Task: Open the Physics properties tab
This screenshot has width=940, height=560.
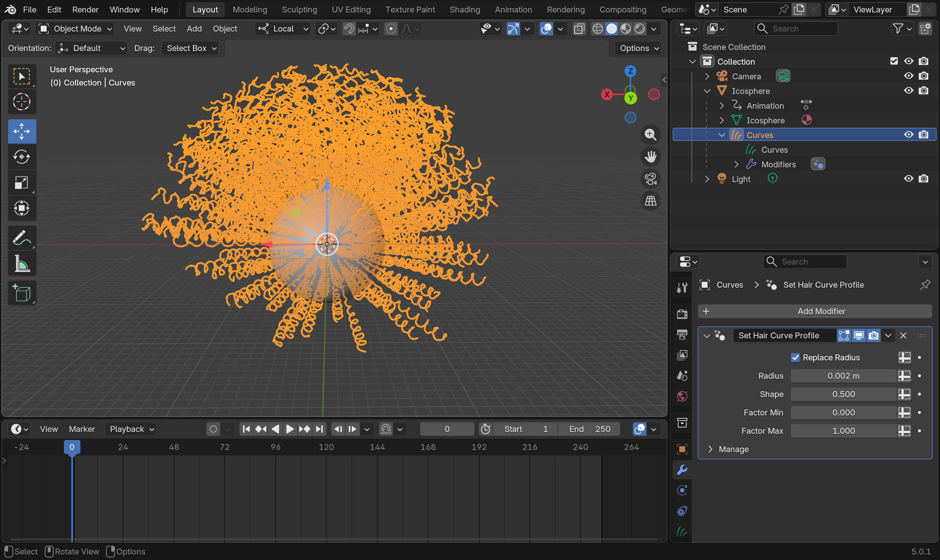Action: click(682, 490)
